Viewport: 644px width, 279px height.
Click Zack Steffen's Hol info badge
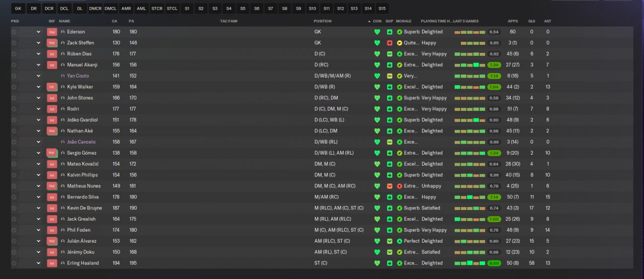[52, 43]
